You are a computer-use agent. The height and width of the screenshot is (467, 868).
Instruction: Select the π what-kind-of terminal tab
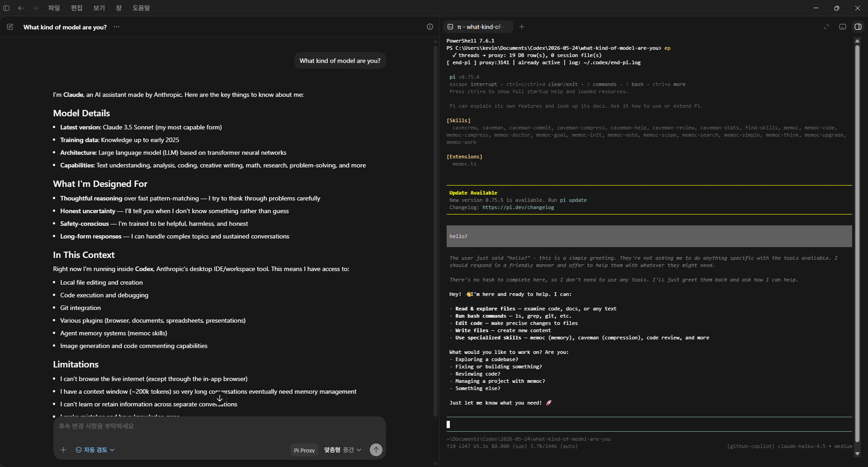coord(478,27)
